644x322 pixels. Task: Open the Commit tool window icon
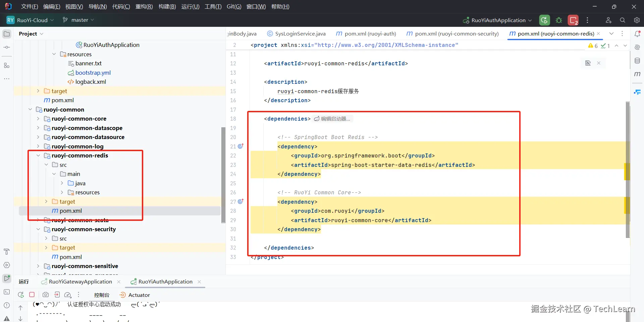(7, 47)
